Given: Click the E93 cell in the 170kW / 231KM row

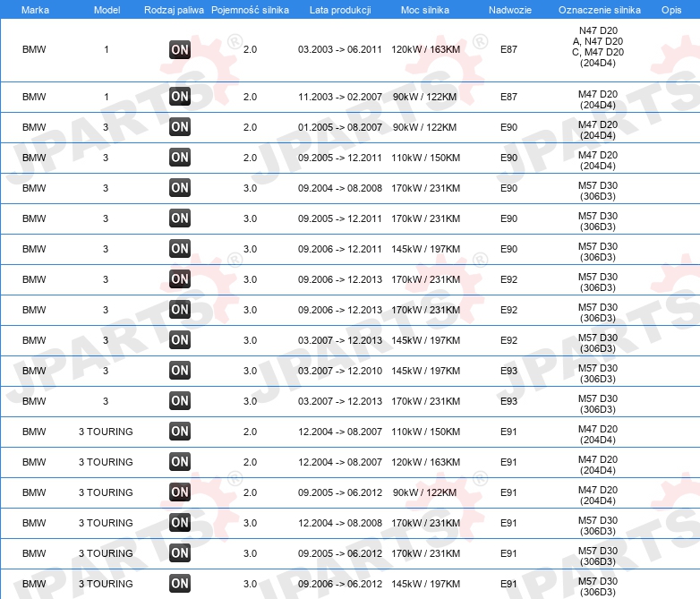Looking at the screenshot, I should tap(508, 401).
